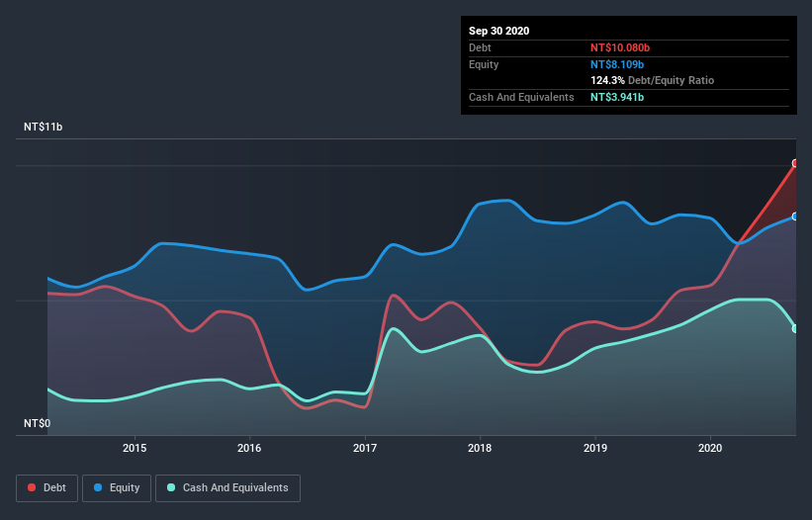Screen dimensions: 812x520
Task: Click the 124.3% Debt/Equity Ratio text
Action: click(653, 81)
